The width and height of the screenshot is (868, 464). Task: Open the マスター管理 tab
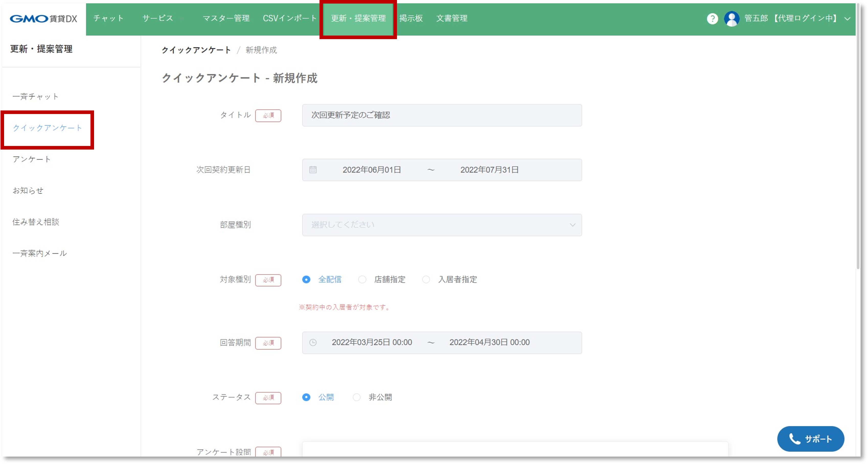pos(226,18)
